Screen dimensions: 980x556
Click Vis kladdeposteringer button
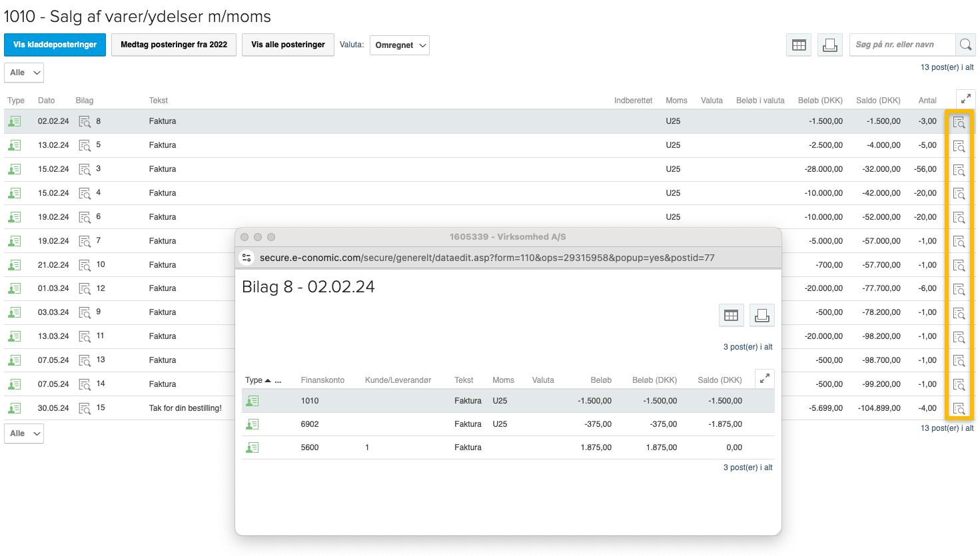[55, 45]
